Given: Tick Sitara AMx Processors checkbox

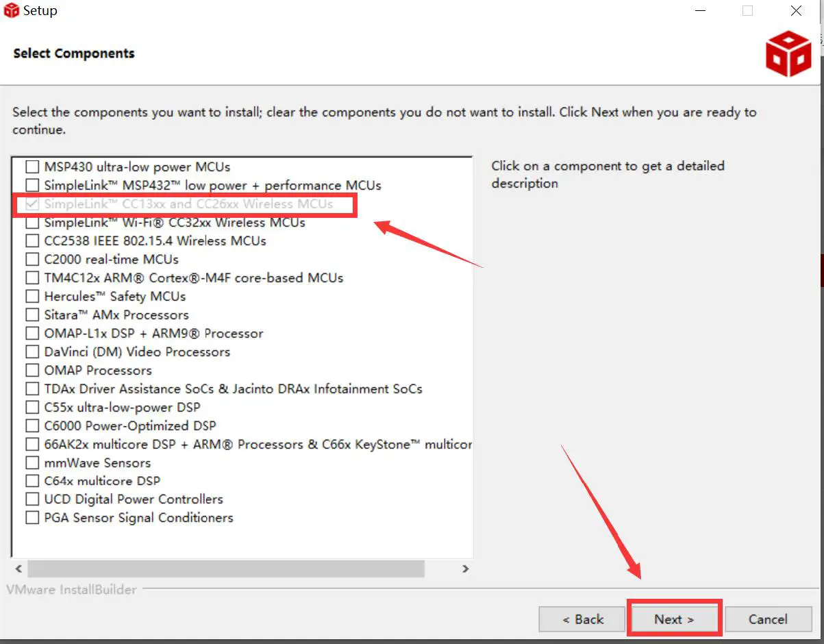Looking at the screenshot, I should click(32, 314).
